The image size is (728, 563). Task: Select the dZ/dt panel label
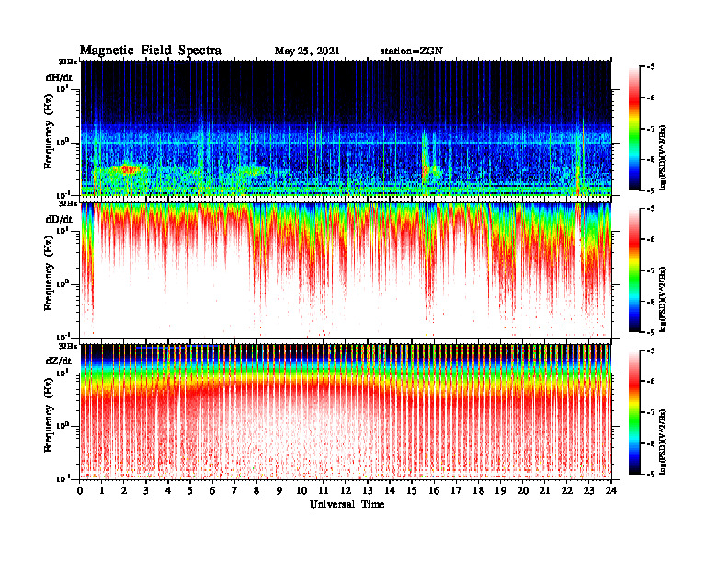59,361
